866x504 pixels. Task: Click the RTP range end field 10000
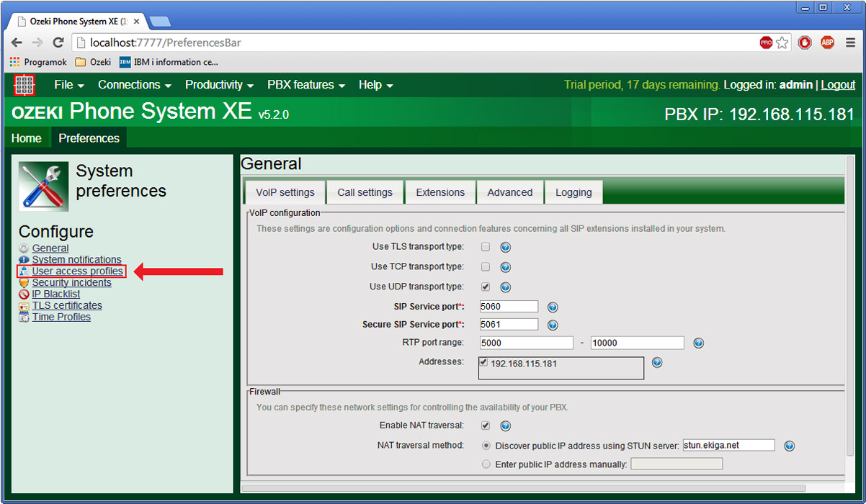point(637,343)
